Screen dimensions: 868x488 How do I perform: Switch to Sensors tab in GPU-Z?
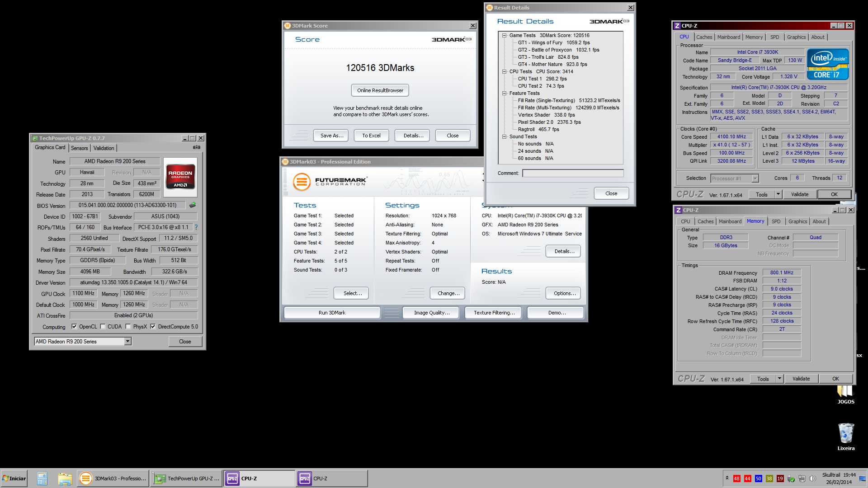(80, 148)
